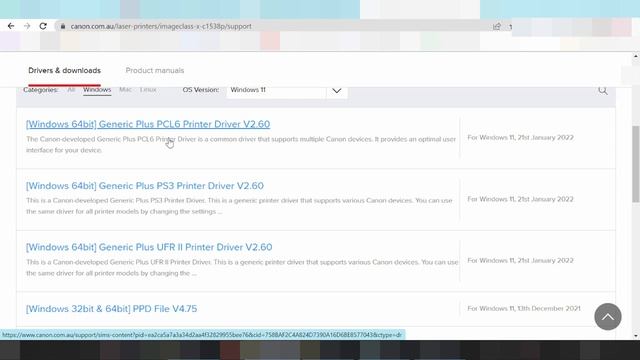Click the date text in UFR II row
This screenshot has width=640, height=360.
pos(520,260)
